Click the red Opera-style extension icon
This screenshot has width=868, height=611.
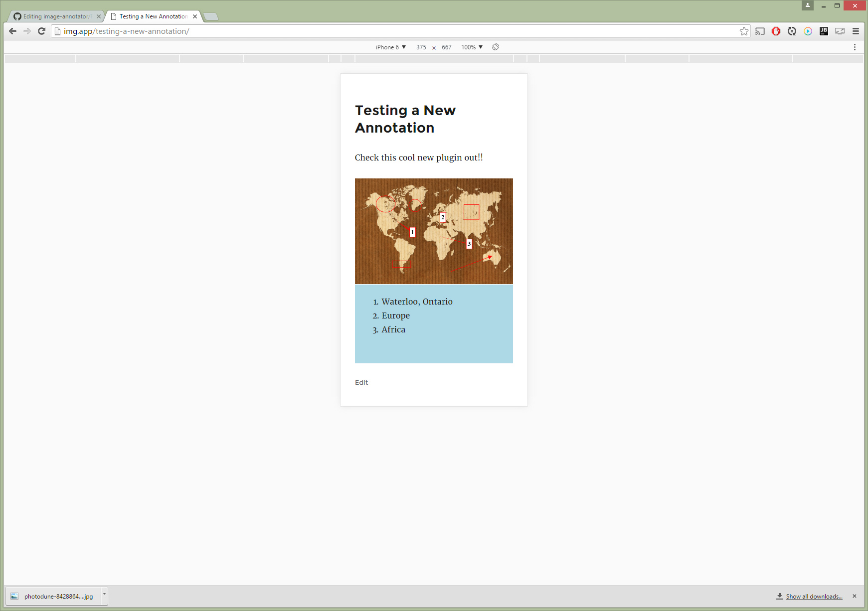tap(776, 31)
